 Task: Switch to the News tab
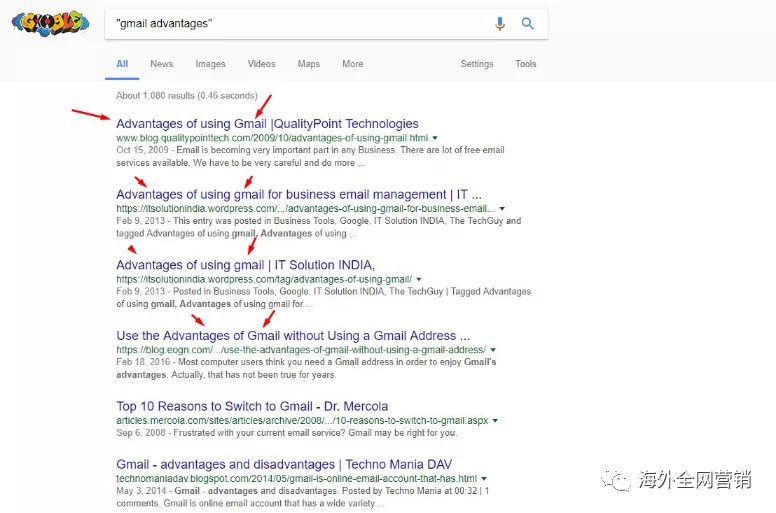[161, 64]
